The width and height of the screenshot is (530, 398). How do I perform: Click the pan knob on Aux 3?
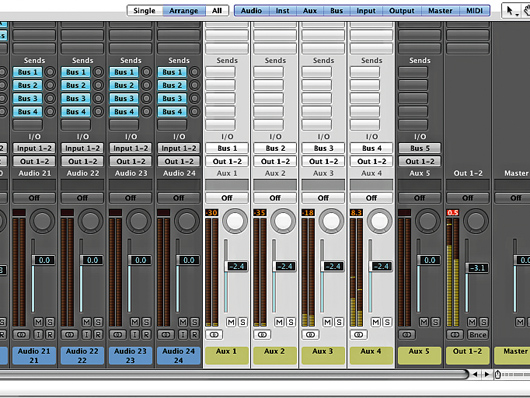331,221
